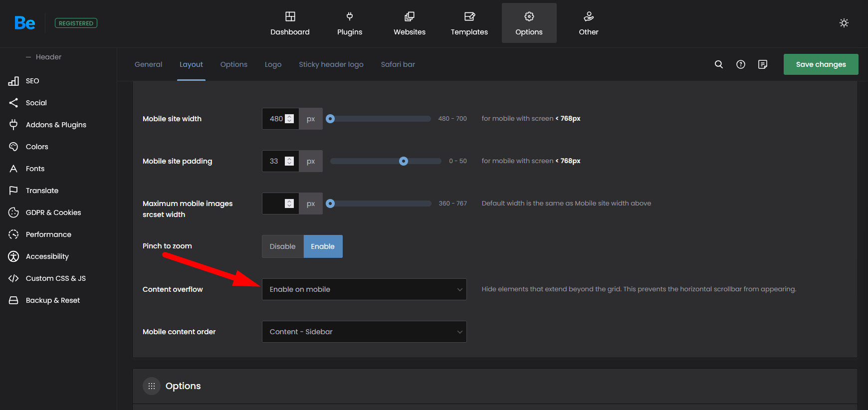Click the Translate flag icon

(x=13, y=191)
